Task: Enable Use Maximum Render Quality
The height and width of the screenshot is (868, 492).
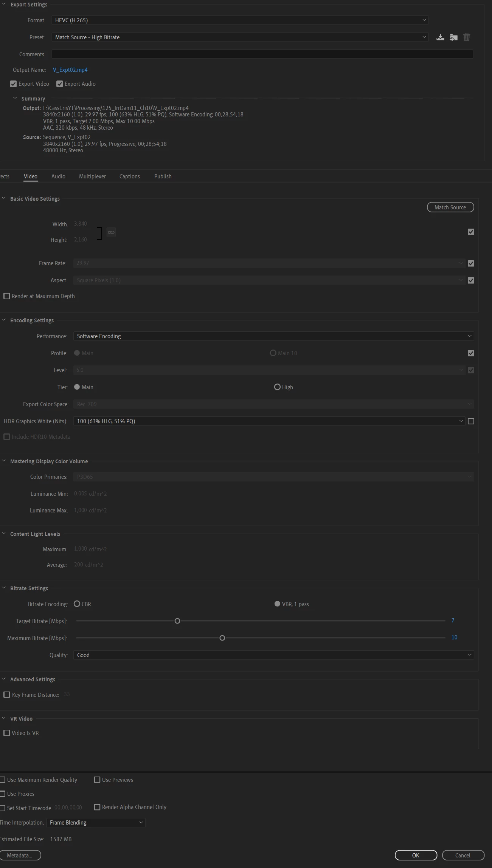Action: pos(3,780)
